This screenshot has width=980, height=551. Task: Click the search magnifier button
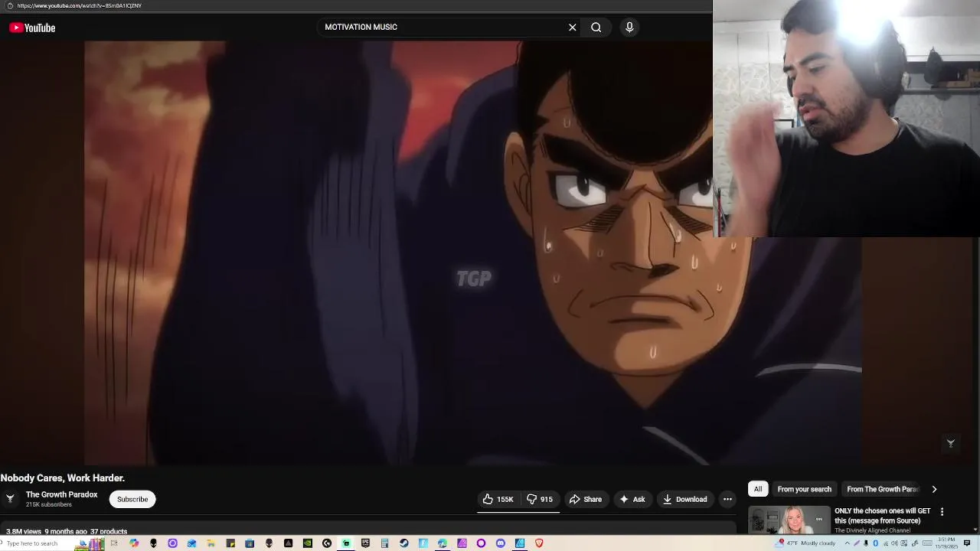point(596,28)
